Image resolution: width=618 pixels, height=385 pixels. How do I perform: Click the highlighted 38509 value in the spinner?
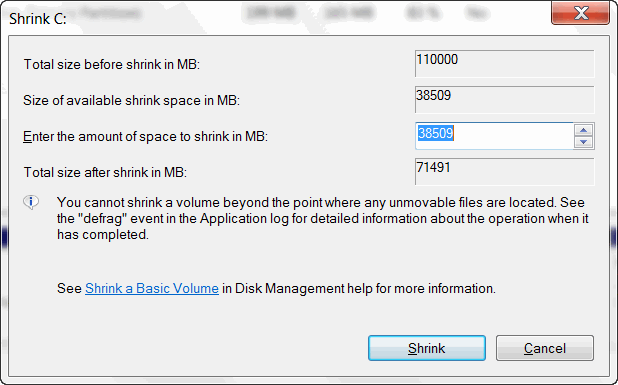tap(436, 133)
